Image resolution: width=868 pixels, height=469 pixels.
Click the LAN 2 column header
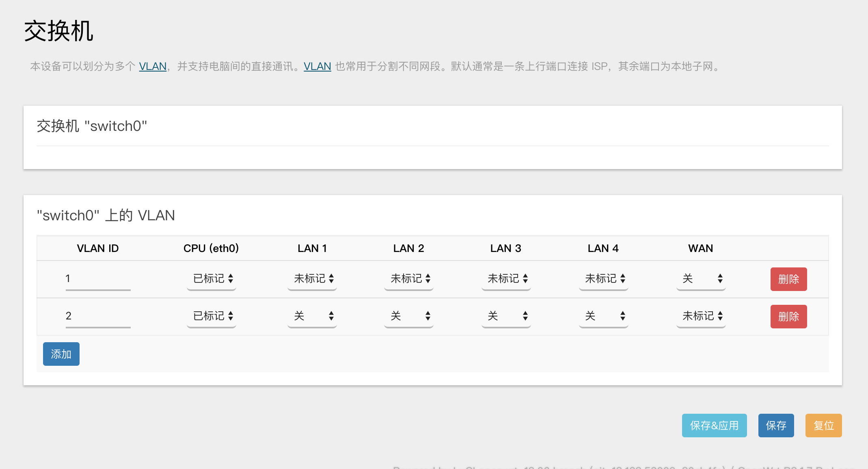[x=409, y=248]
